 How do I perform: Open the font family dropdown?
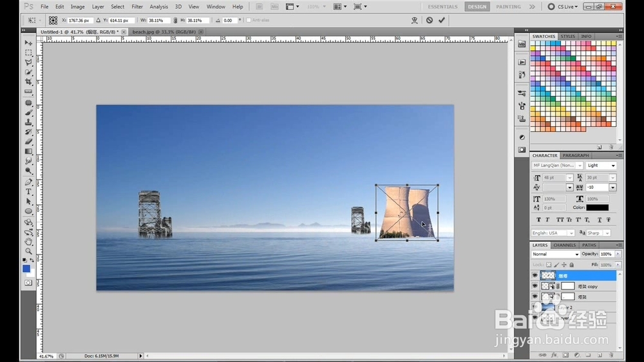580,166
